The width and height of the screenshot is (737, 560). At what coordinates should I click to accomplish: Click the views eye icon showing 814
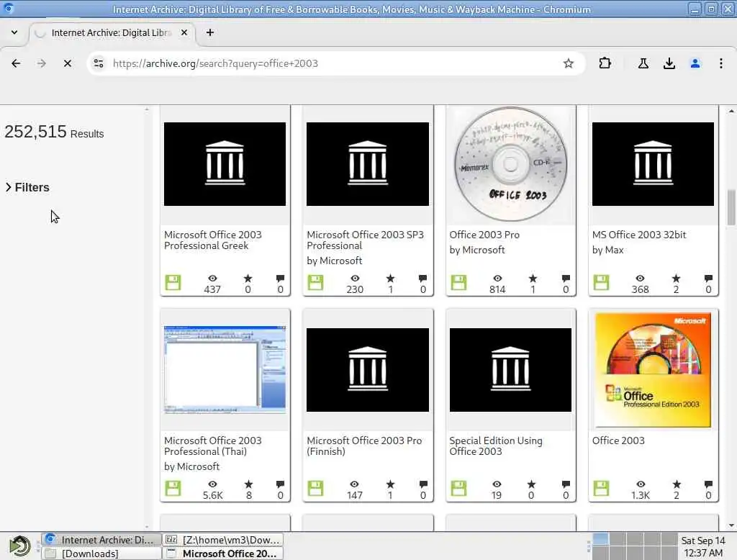pos(497,279)
